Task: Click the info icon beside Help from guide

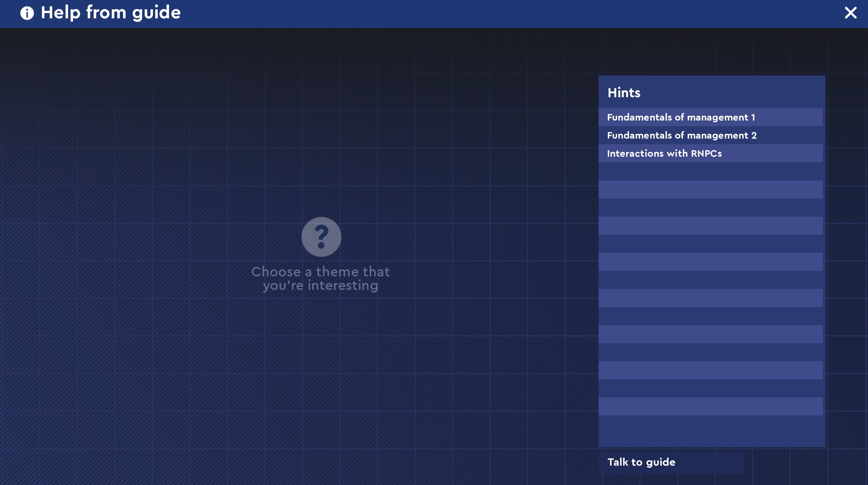Action: tap(27, 13)
